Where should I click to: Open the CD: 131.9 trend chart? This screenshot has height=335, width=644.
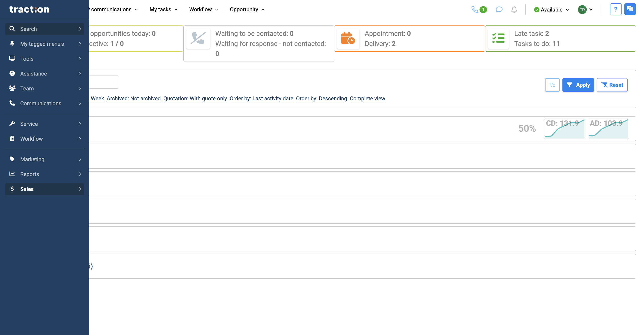[564, 128]
